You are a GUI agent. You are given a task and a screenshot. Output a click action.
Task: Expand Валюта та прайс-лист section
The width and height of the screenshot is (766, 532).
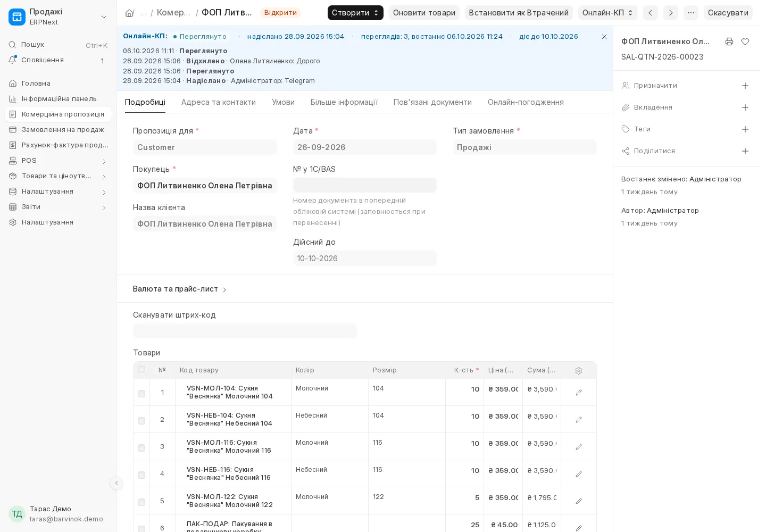(x=180, y=289)
